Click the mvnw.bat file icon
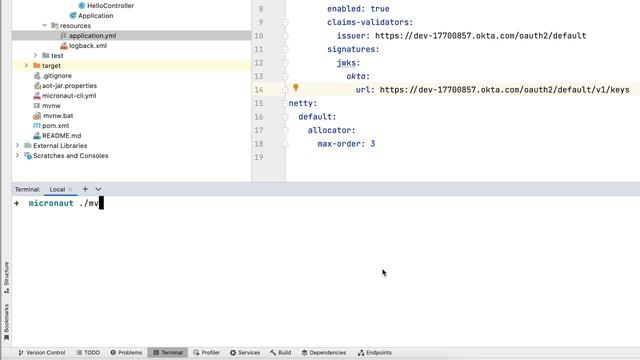Screen dimensions: 640x360 click(37, 116)
